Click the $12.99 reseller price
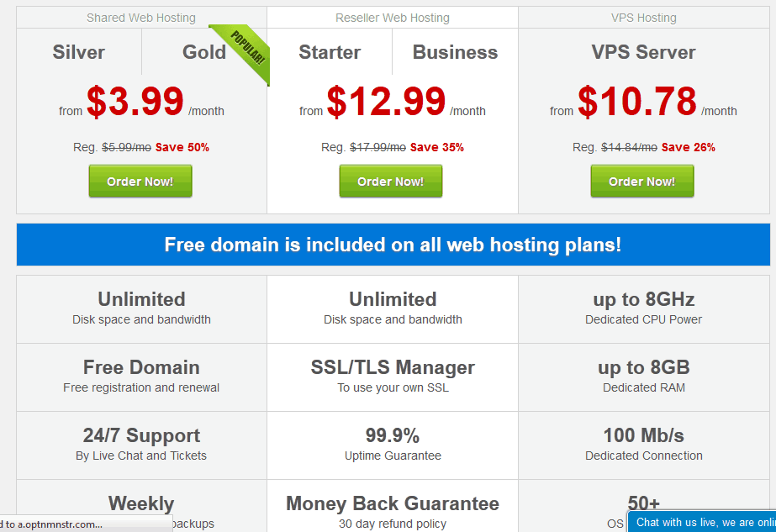The height and width of the screenshot is (532, 776). click(386, 102)
